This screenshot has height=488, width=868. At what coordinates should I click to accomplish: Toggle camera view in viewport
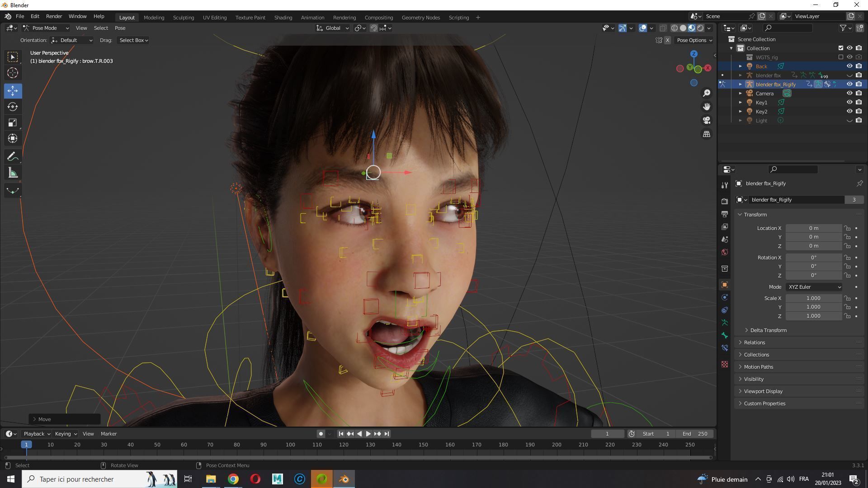[x=707, y=120]
